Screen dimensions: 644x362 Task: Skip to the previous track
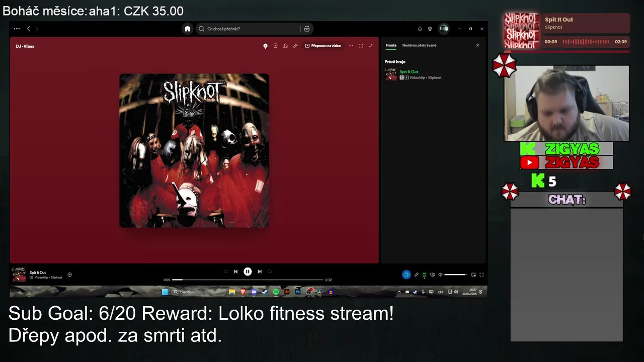tap(235, 271)
